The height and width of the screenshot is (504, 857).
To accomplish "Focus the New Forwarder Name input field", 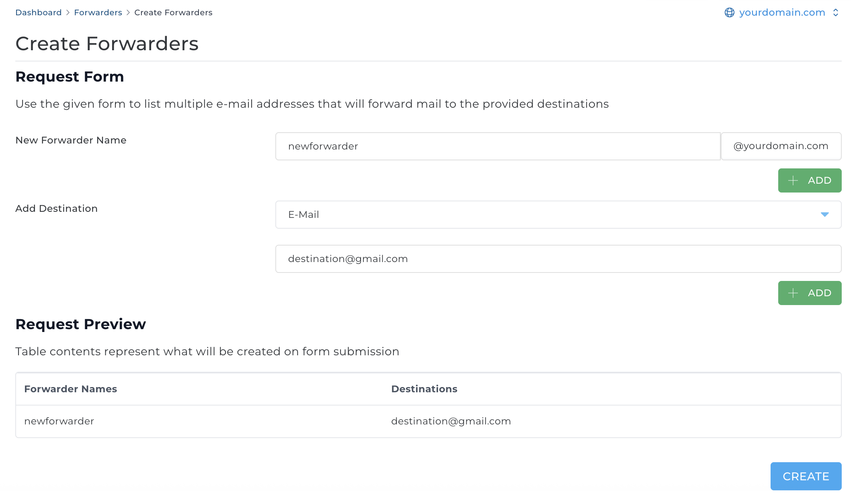I will pos(498,146).
